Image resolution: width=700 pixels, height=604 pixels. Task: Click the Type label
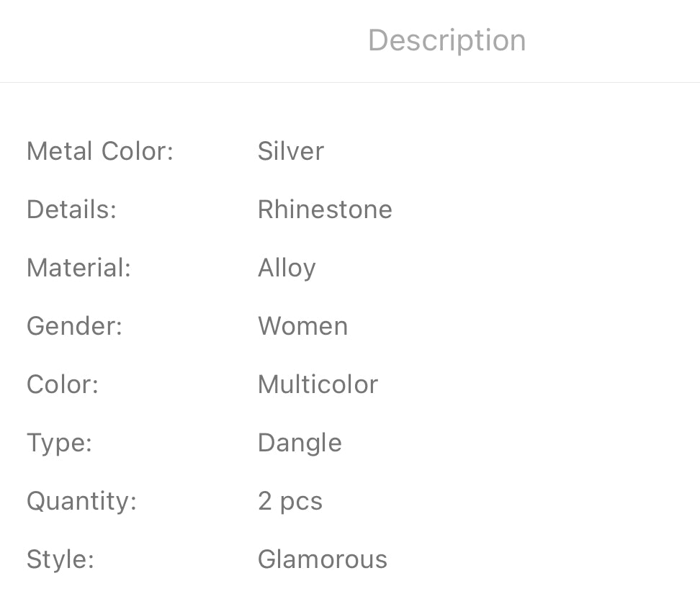pyautogui.click(x=59, y=443)
